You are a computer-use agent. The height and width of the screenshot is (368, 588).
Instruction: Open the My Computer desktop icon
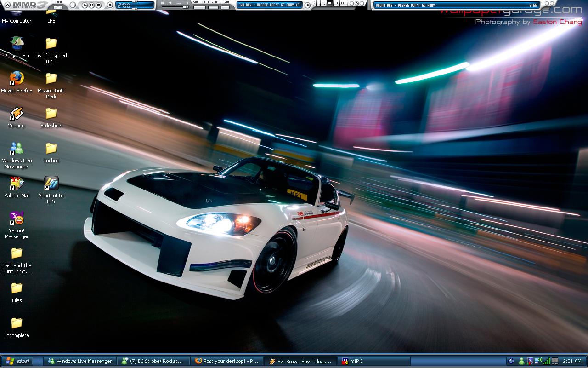point(17,17)
